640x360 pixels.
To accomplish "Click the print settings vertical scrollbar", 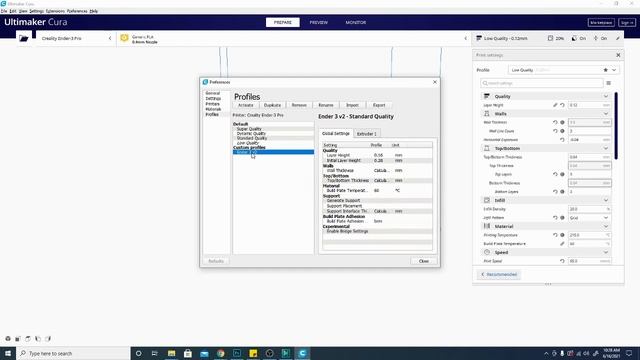I will tap(616, 126).
